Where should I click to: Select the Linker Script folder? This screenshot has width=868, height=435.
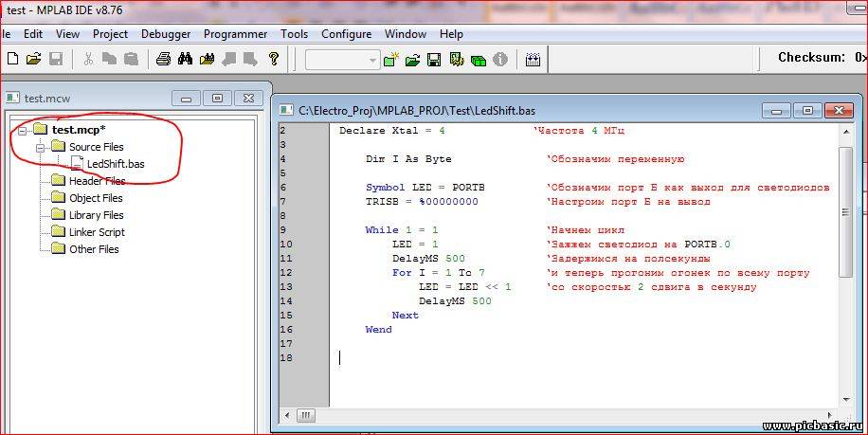click(97, 232)
